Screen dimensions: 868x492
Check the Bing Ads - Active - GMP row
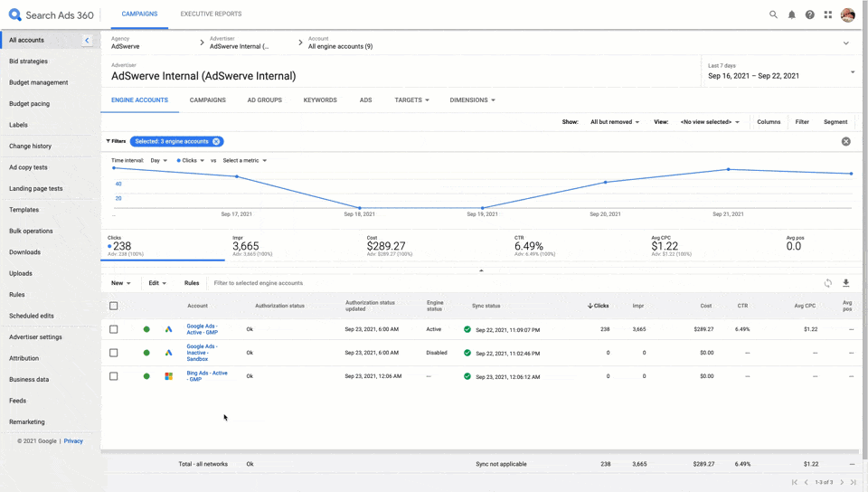tap(114, 376)
